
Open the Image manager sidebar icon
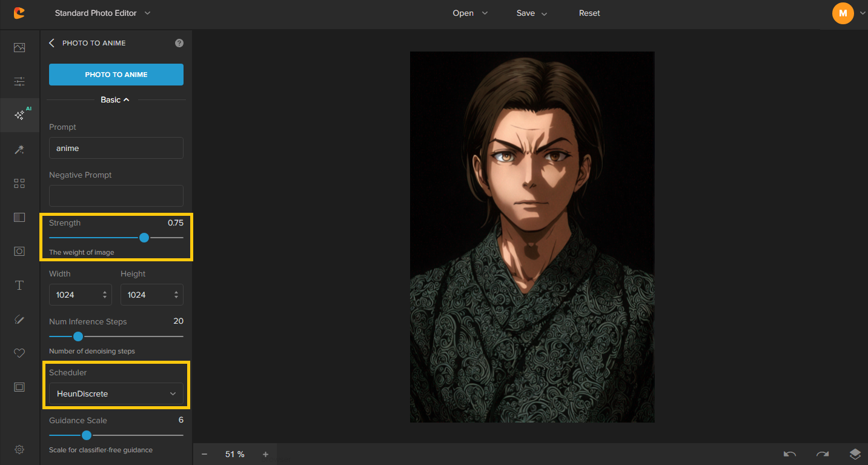click(x=19, y=47)
